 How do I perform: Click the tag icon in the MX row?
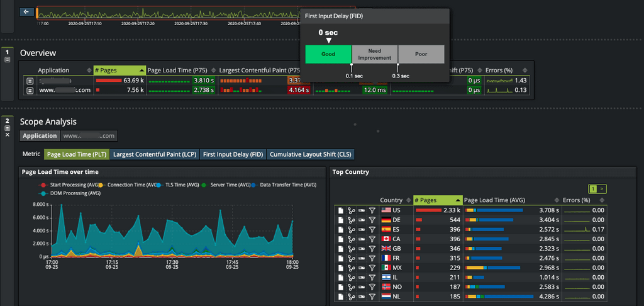pyautogui.click(x=362, y=268)
